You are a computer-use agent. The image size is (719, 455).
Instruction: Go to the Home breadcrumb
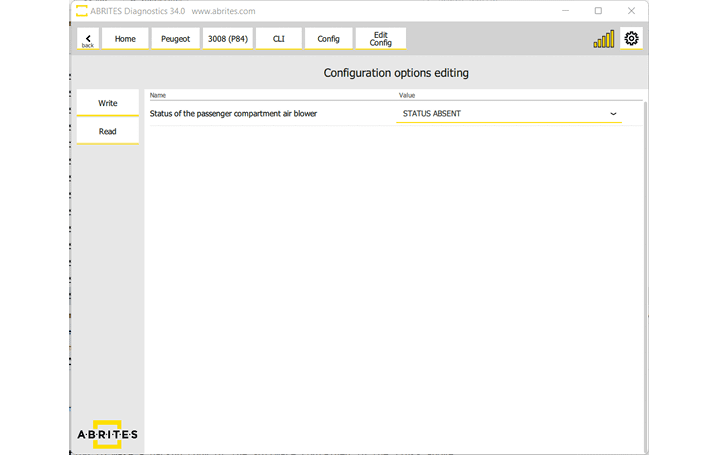(125, 39)
